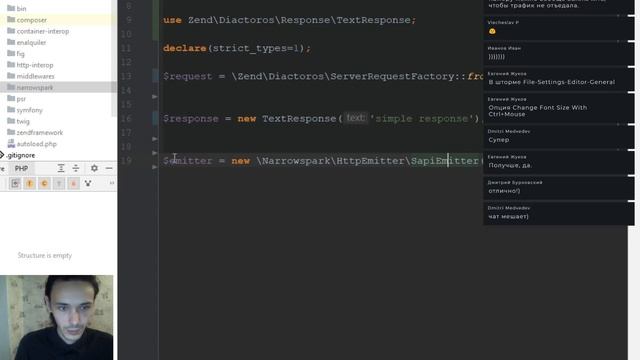Screen dimensions: 640x360
Task: Toggle fold arrow in gutter at line 17
Action: point(155,139)
